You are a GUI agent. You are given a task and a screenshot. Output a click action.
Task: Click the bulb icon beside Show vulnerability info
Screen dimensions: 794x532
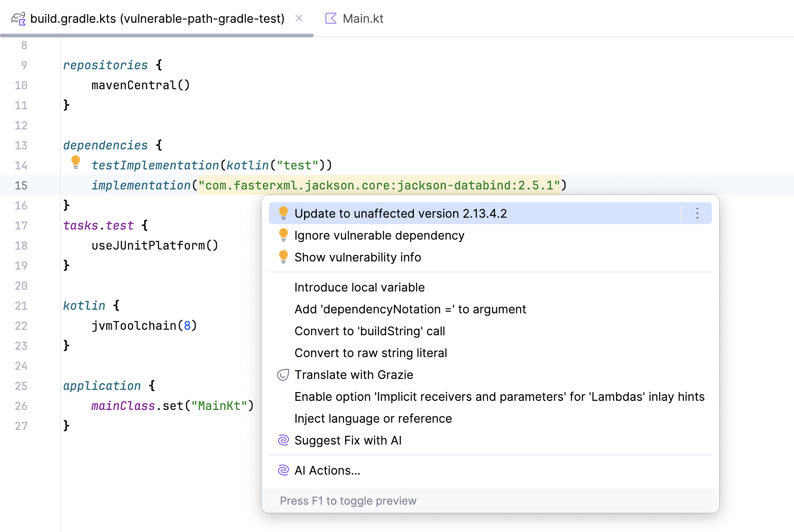click(283, 257)
